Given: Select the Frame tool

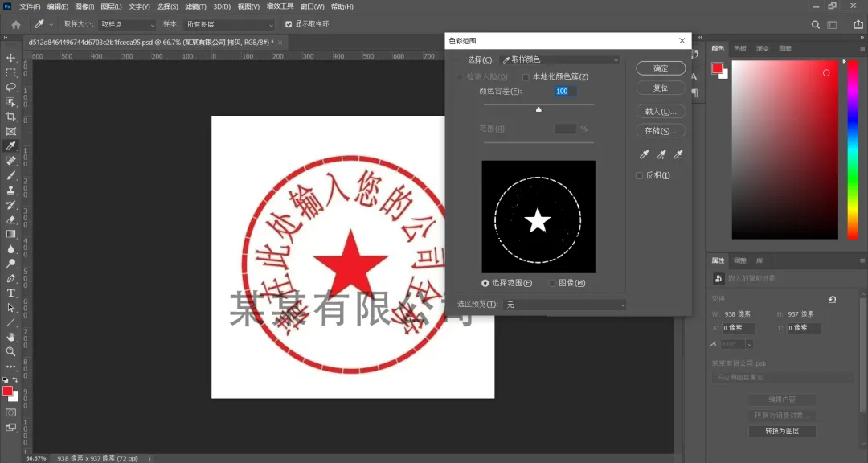Looking at the screenshot, I should 10,131.
